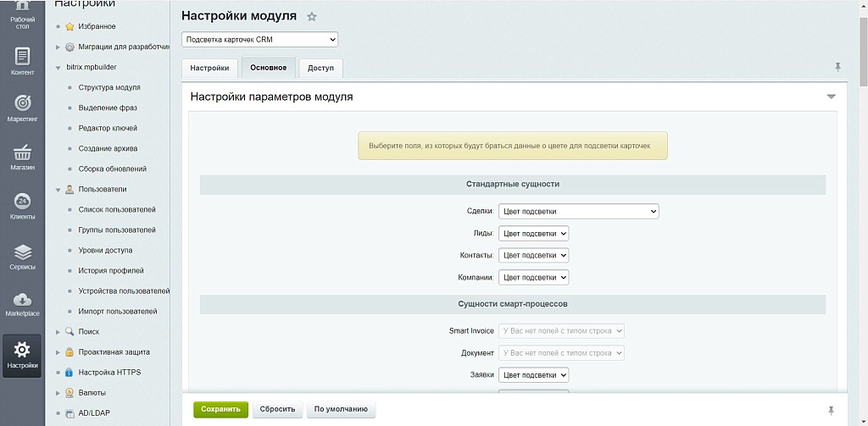Switch to the Доступ tab
The width and height of the screenshot is (868, 426).
coord(321,68)
